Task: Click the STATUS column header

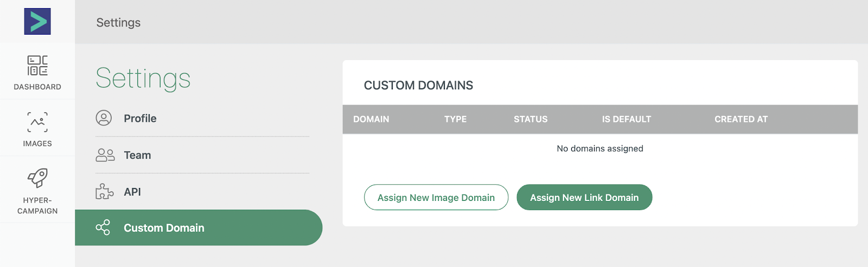Action: [x=531, y=119]
